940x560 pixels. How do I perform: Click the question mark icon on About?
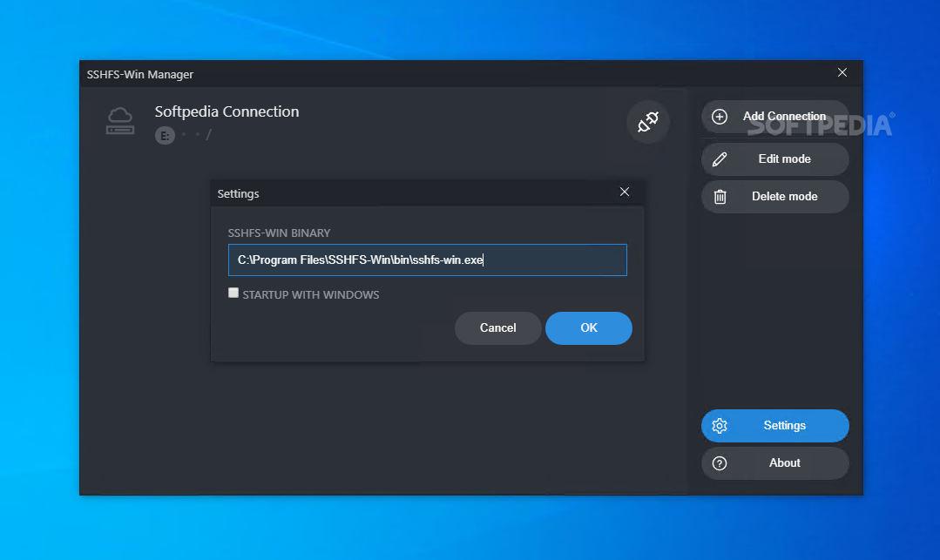(720, 463)
